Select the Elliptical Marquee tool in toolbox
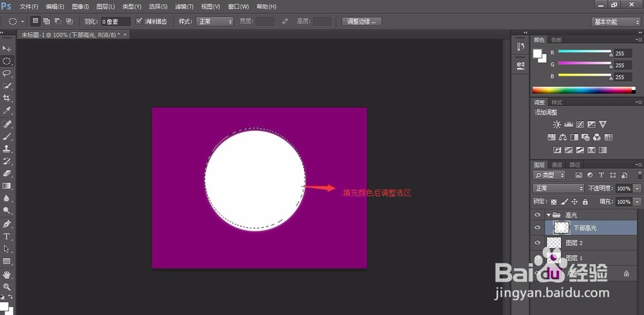Screen dimensions: 644x315 [x=6, y=61]
